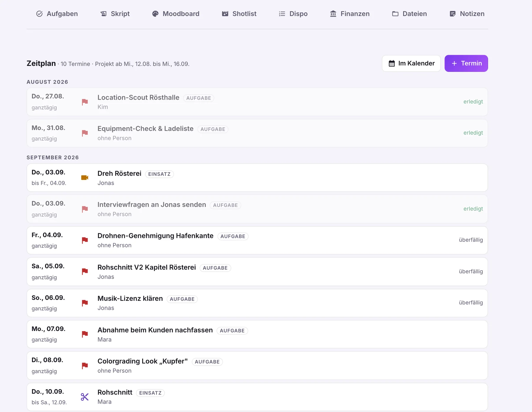Click the AUFGABE badge on Abnahme beim Kunden
The height and width of the screenshot is (412, 532).
(232, 331)
